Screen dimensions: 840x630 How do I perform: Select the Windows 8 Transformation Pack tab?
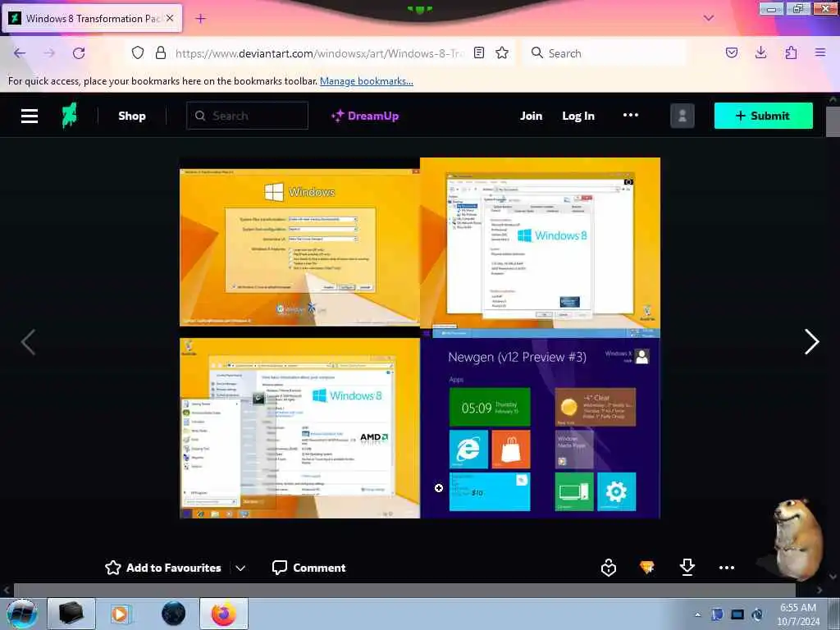pyautogui.click(x=92, y=18)
